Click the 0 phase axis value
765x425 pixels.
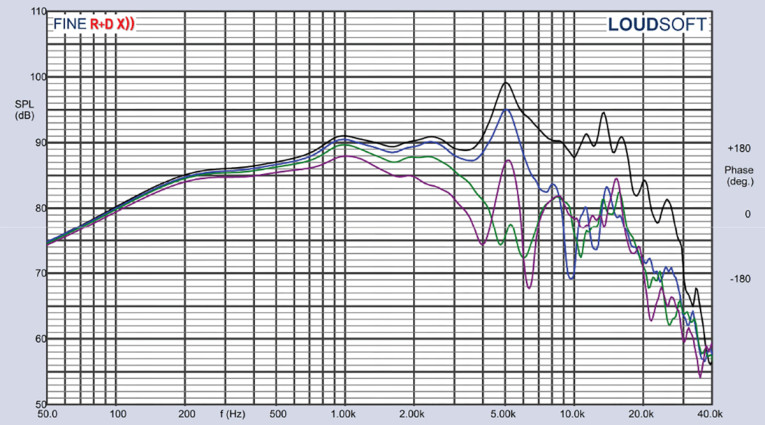point(747,214)
